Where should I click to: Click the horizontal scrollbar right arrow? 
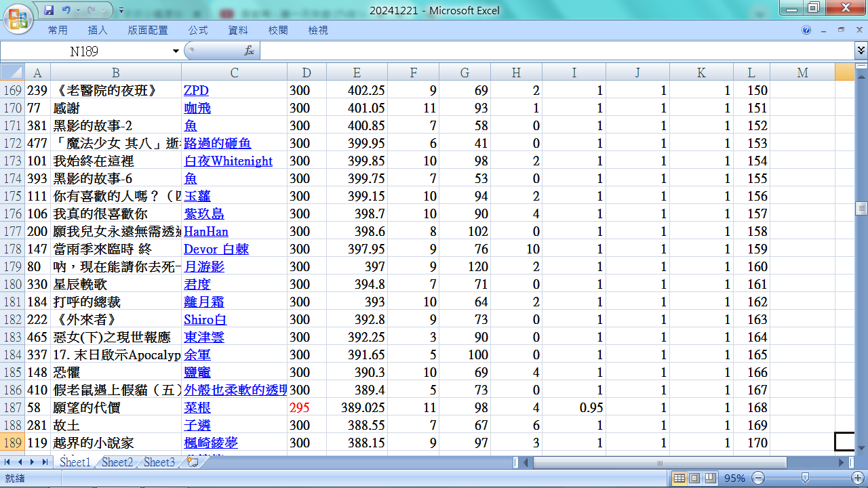[842, 462]
